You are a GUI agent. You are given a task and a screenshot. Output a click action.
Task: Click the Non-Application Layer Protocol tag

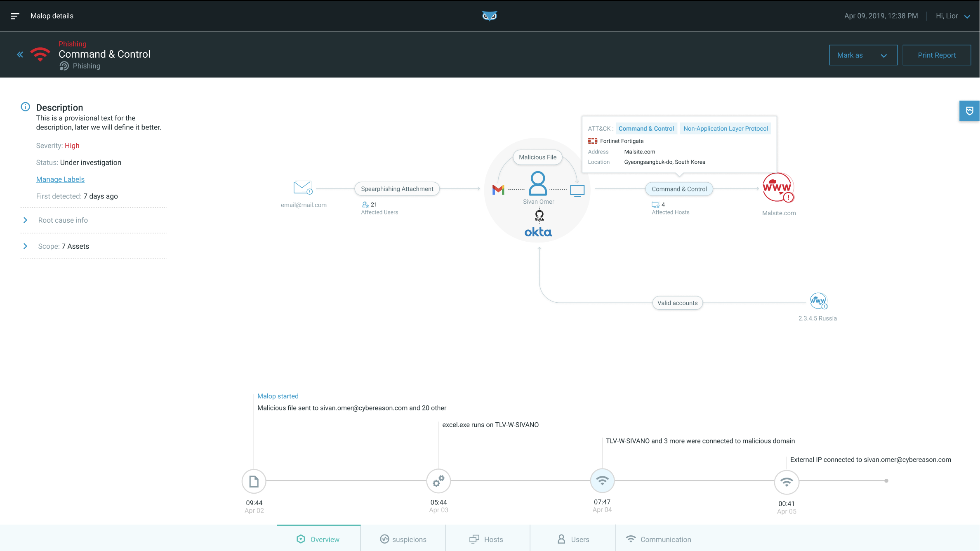pos(726,129)
